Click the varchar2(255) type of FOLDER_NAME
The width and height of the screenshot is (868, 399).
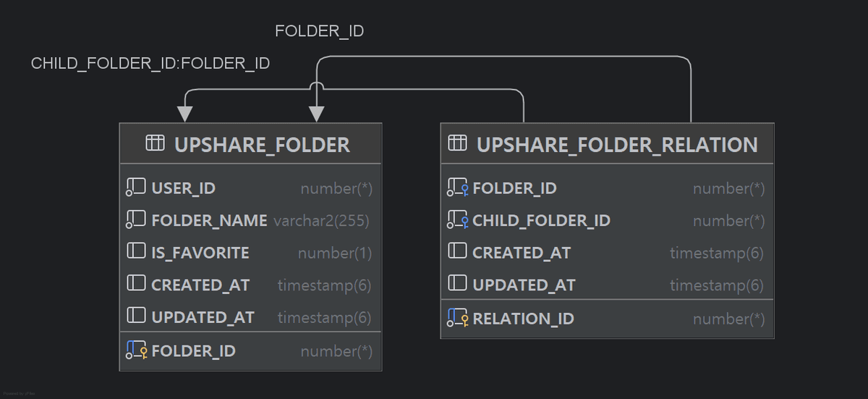[322, 221]
